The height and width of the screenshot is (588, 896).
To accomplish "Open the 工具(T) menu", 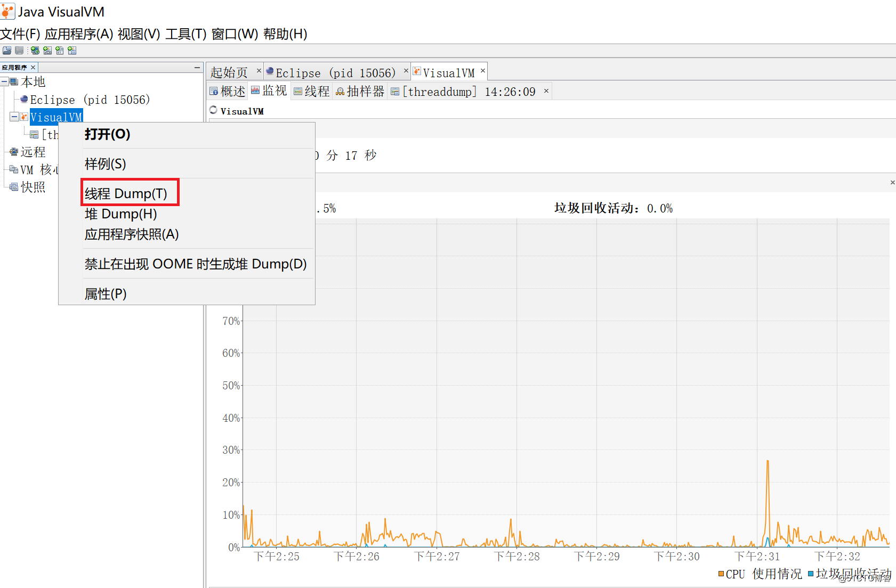I will [x=186, y=34].
